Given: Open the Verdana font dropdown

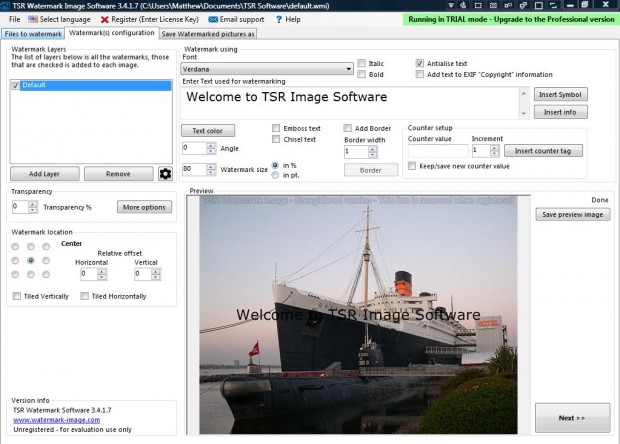Looking at the screenshot, I should pos(267,69).
